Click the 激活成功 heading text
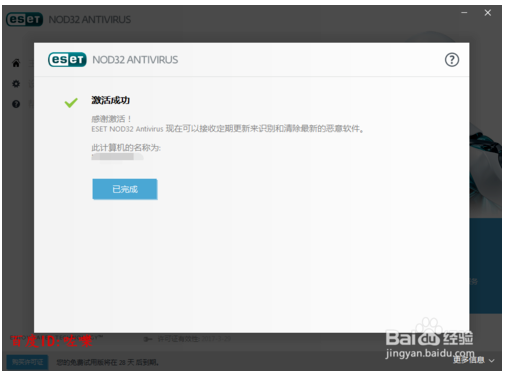Image resolution: width=507 pixels, height=377 pixels. pyautogui.click(x=111, y=100)
